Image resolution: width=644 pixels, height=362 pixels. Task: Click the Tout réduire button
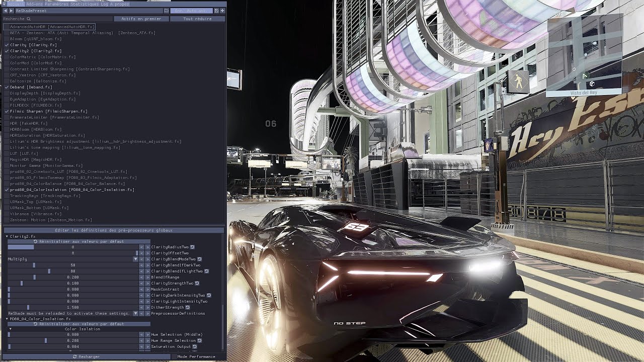(197, 19)
